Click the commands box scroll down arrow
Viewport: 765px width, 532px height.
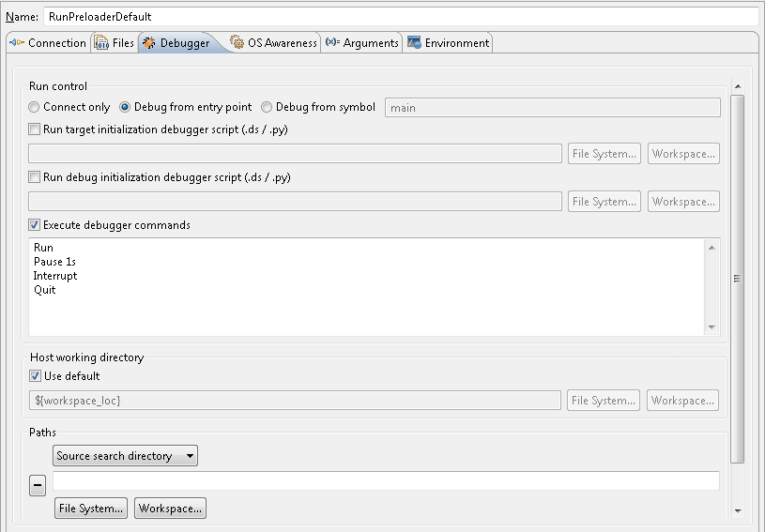[x=711, y=327]
